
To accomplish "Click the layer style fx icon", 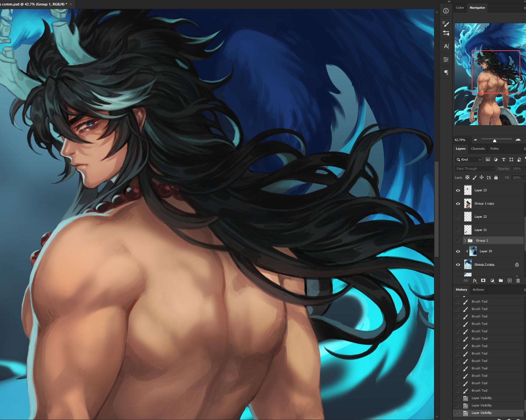I will [475, 281].
